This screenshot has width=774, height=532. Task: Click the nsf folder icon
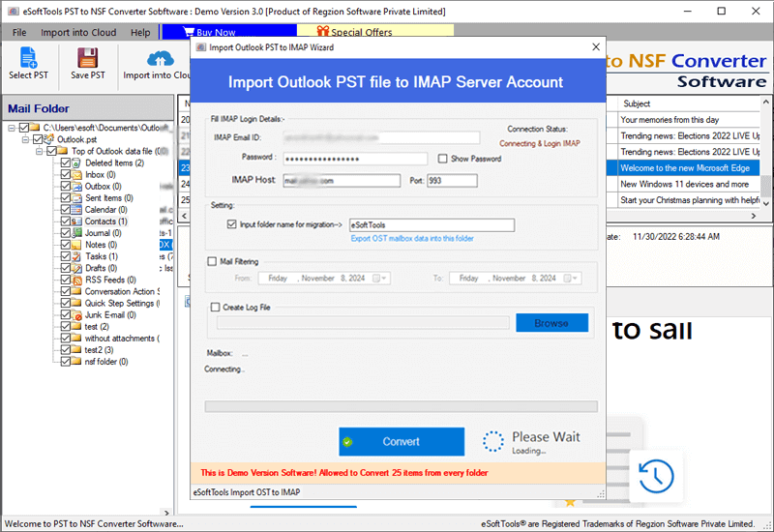(76, 361)
